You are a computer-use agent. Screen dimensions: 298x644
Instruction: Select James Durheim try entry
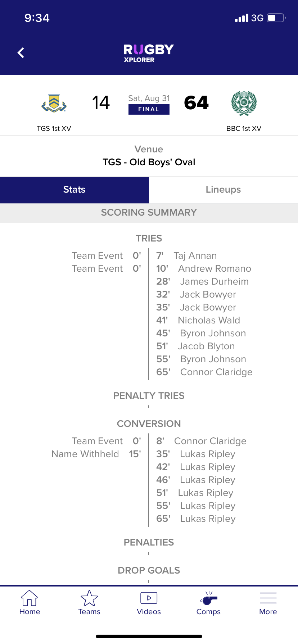(x=214, y=281)
